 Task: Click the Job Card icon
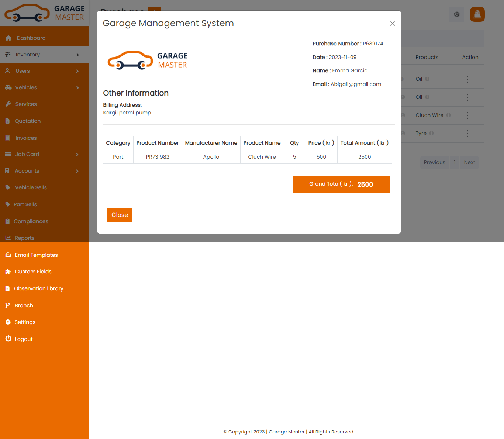[x=8, y=154]
